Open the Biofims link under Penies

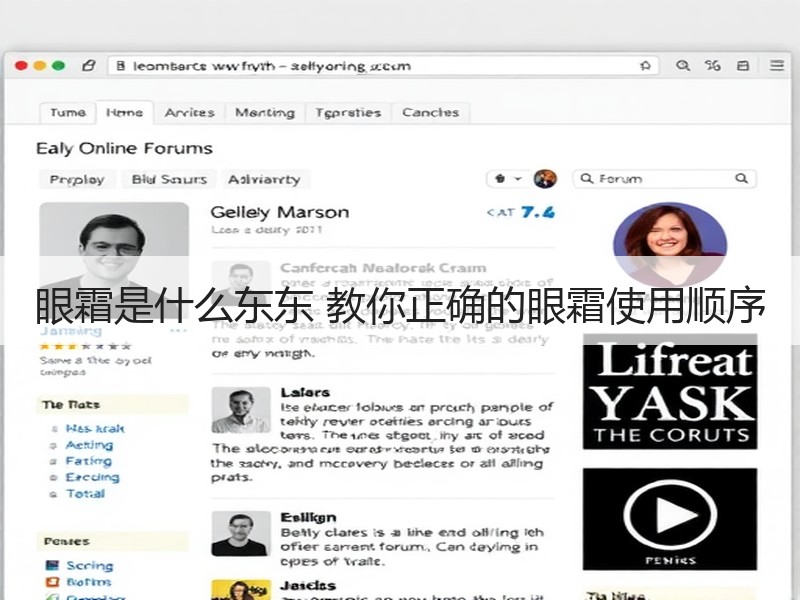tap(88, 582)
